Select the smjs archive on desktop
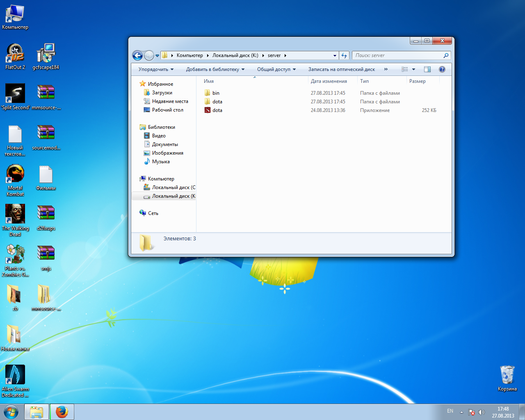Viewport: 525px width, 420px height. point(46,258)
